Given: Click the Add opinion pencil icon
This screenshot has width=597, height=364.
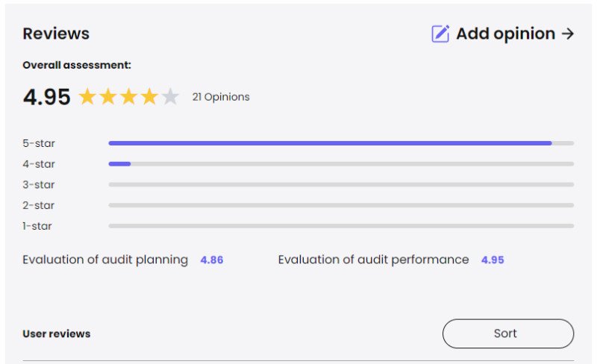Looking at the screenshot, I should (x=440, y=34).
